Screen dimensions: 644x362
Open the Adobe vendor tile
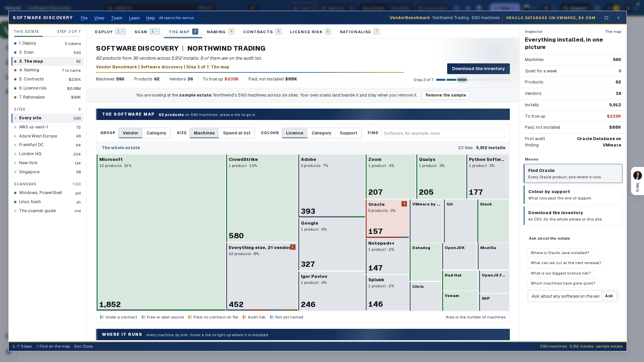[x=332, y=186]
